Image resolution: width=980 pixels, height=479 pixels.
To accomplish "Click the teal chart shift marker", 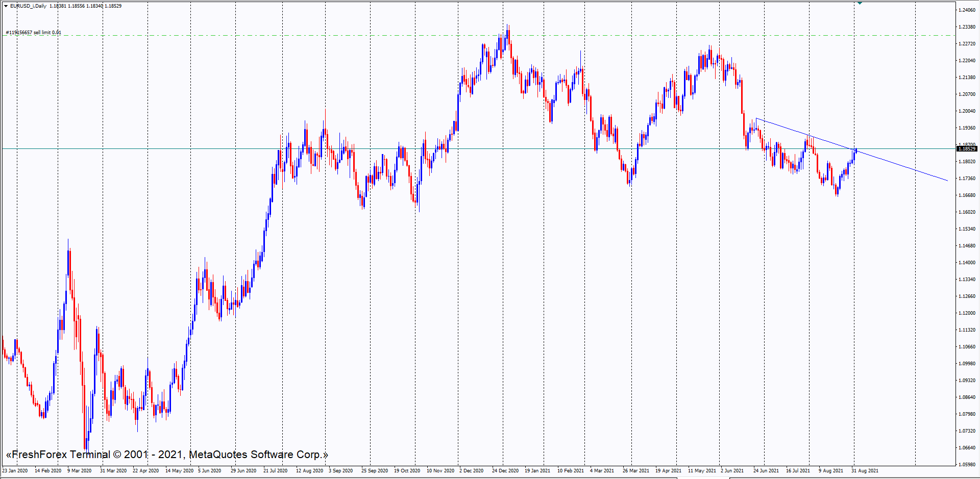I will (x=860, y=3).
